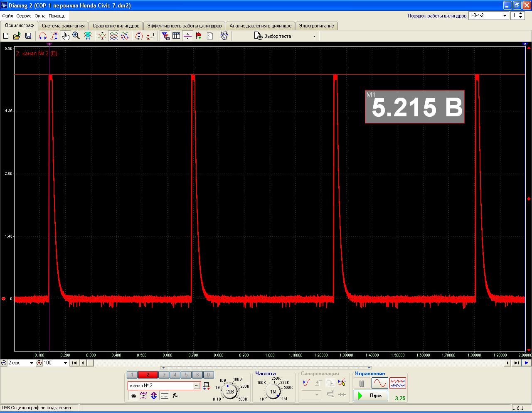Click the 1M frequency knob

tap(273, 391)
